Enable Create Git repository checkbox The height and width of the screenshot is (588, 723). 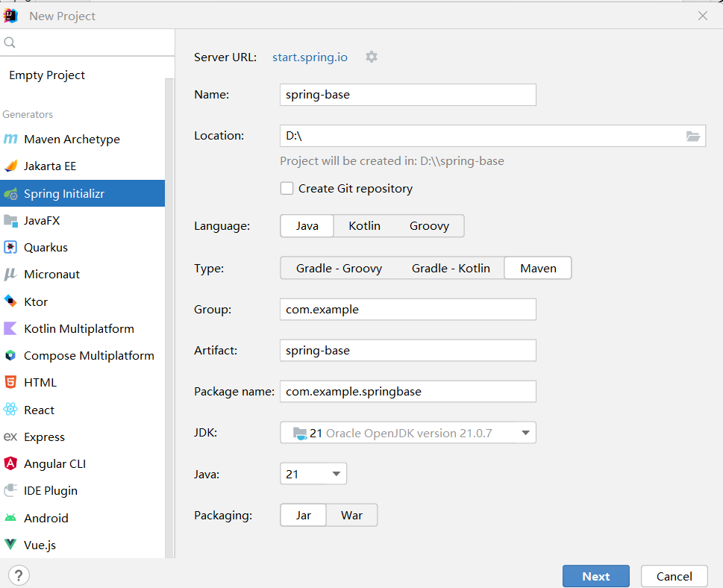pos(287,188)
